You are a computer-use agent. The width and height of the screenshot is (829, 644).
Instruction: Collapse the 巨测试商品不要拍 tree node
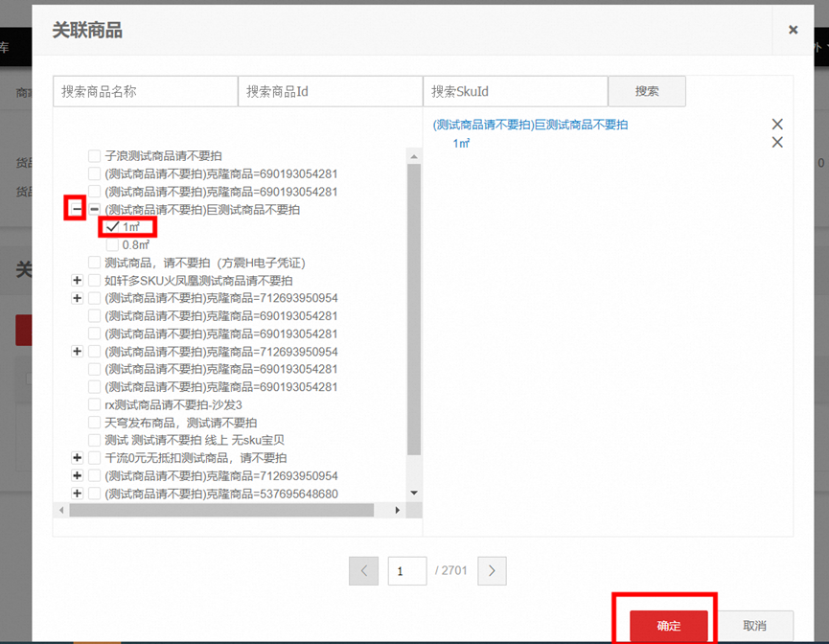pos(77,209)
